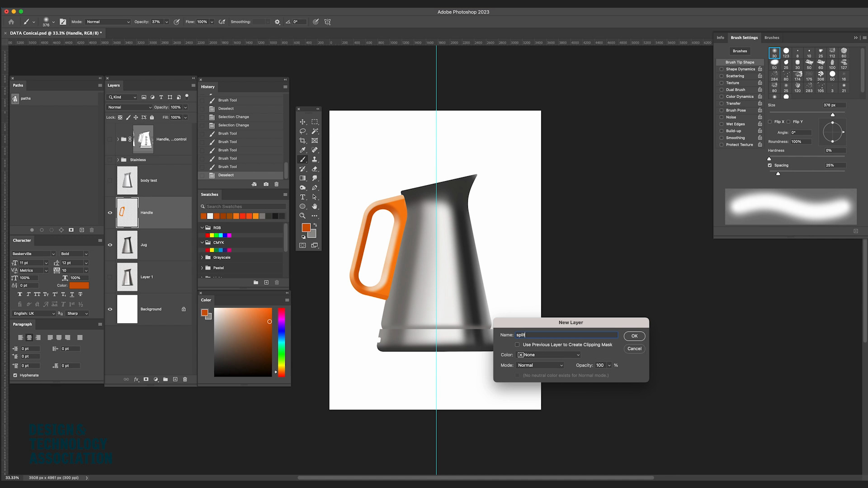868x488 pixels.
Task: Click OK in New Layer dialog
Action: pos(634,336)
